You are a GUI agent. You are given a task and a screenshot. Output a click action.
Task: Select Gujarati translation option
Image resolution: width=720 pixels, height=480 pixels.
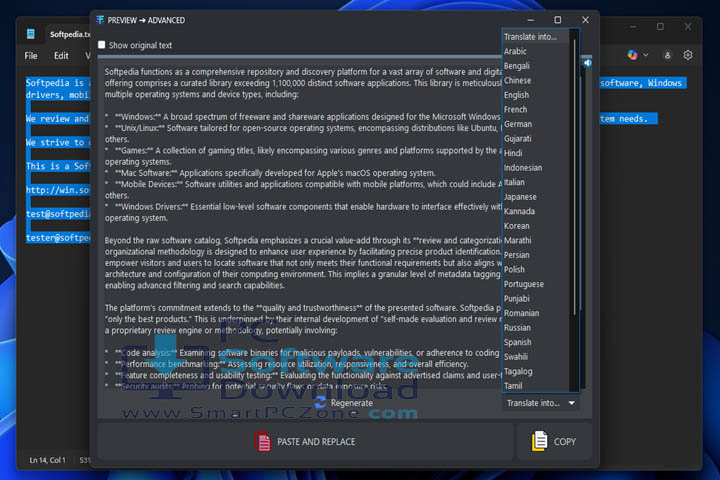pyautogui.click(x=517, y=139)
